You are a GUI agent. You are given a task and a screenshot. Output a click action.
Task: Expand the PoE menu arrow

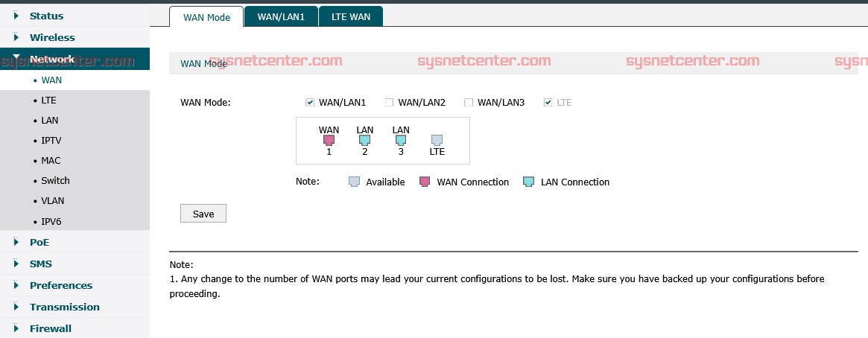16,242
